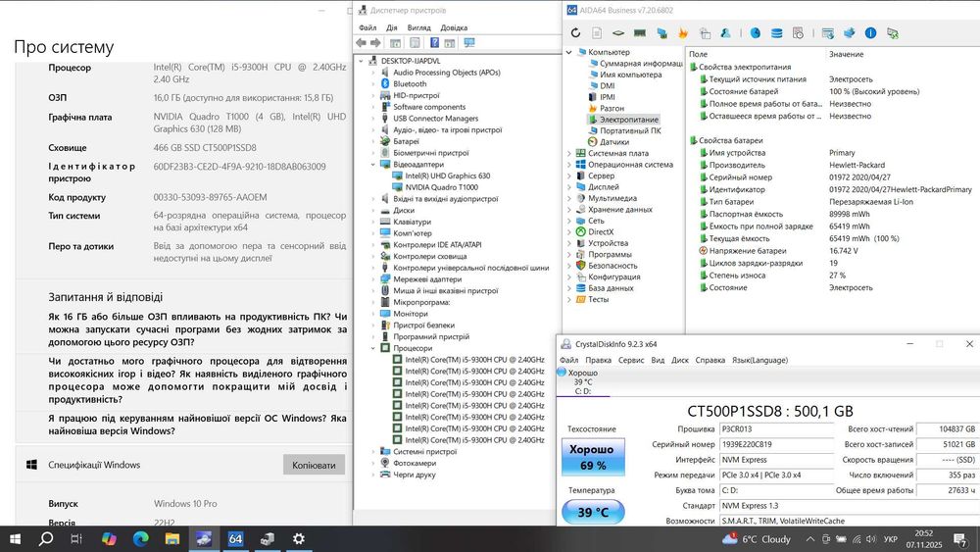The image size is (980, 552).
Task: Click Device Manager blue help icon
Action: [434, 42]
